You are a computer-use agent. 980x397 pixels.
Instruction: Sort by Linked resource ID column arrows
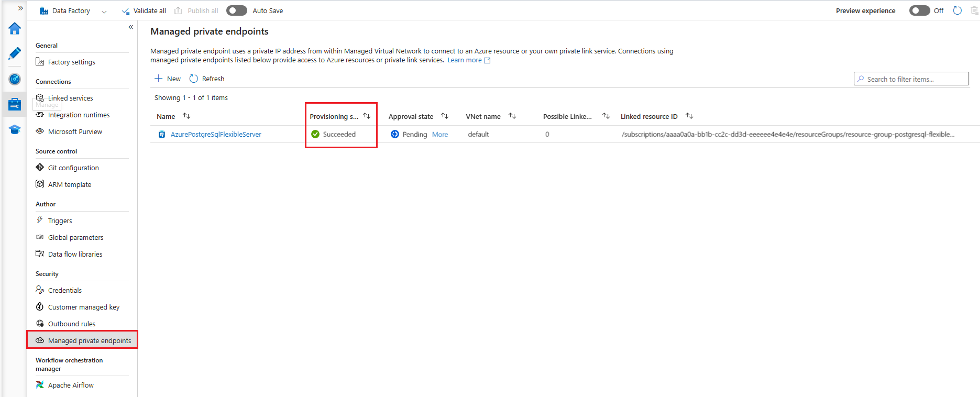[689, 116]
